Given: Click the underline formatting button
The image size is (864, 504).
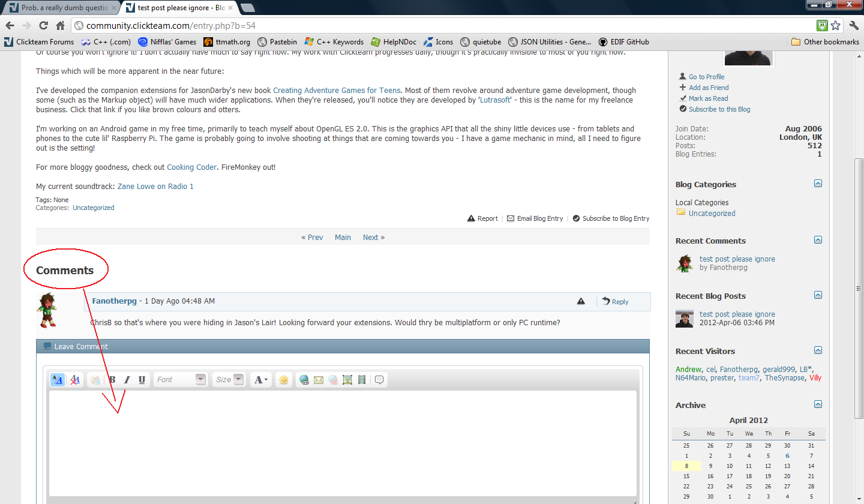Looking at the screenshot, I should click(x=142, y=380).
